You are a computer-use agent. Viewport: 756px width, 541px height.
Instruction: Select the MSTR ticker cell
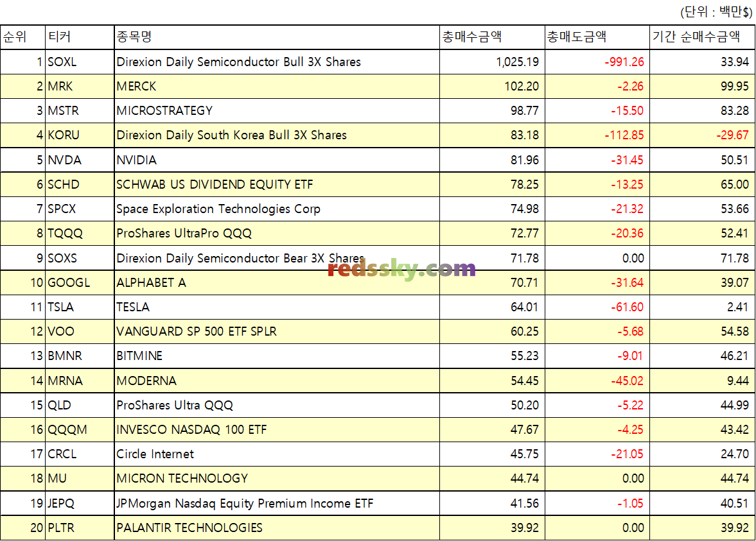coord(80,111)
